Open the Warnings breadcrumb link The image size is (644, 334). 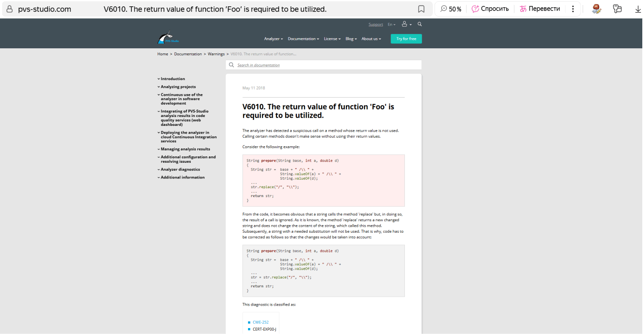click(216, 54)
